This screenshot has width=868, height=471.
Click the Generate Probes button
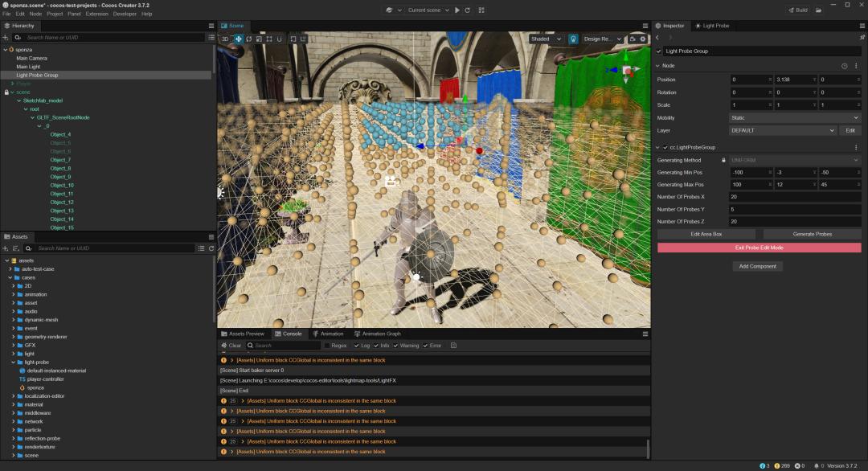pos(812,234)
